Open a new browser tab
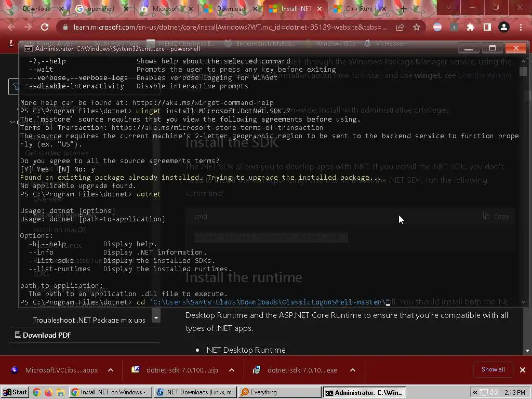Image resolution: width=532 pixels, height=399 pixels. coord(403,9)
